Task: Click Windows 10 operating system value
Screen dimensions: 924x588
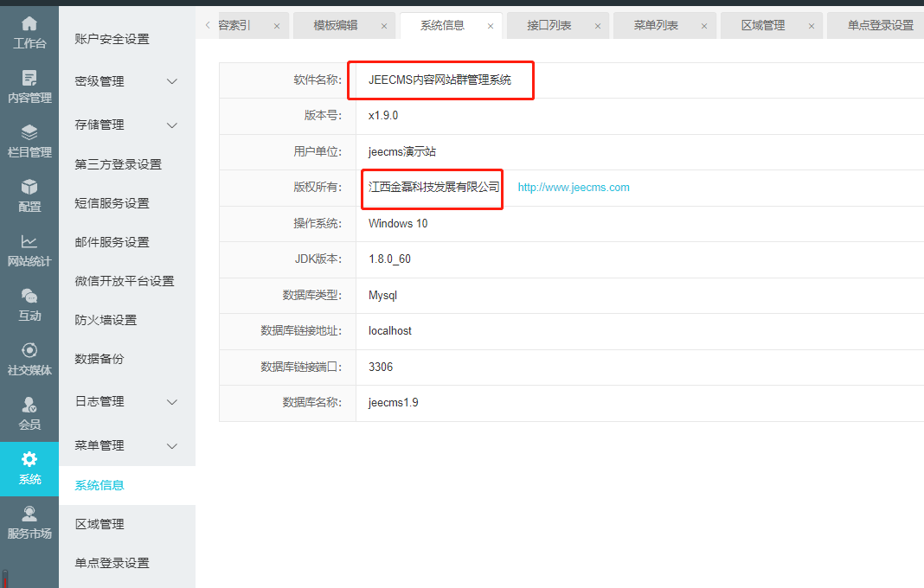Action: click(x=398, y=223)
